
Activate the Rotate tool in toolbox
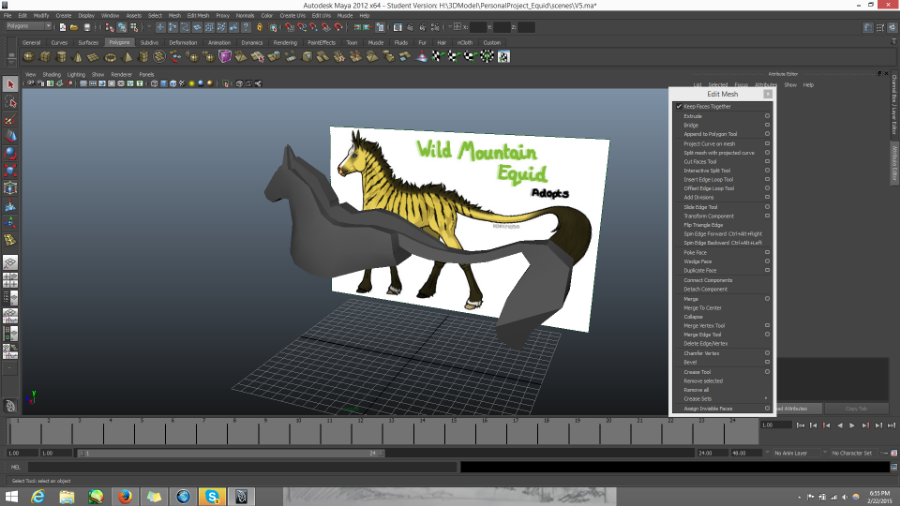coord(10,153)
